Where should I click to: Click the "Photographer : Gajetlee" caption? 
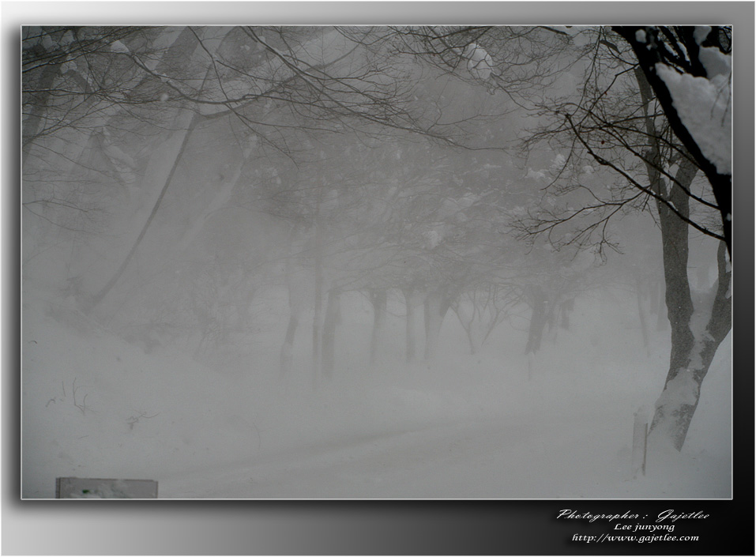633,515
